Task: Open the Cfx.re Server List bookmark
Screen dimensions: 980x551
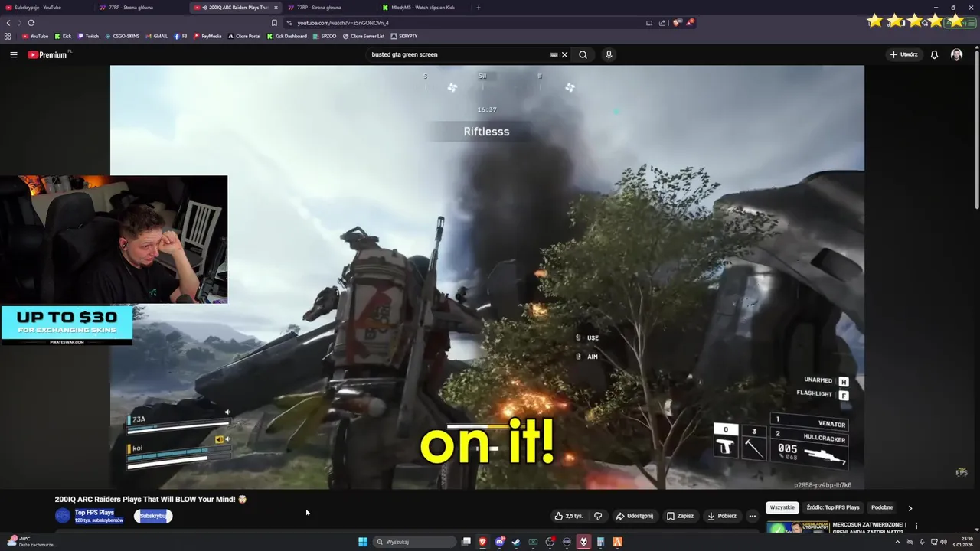Action: [x=364, y=36]
